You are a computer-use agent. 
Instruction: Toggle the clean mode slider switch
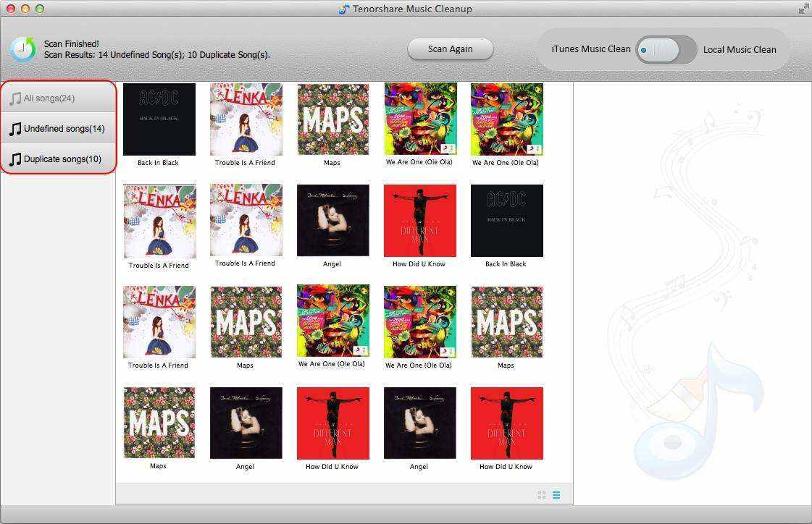(x=665, y=49)
